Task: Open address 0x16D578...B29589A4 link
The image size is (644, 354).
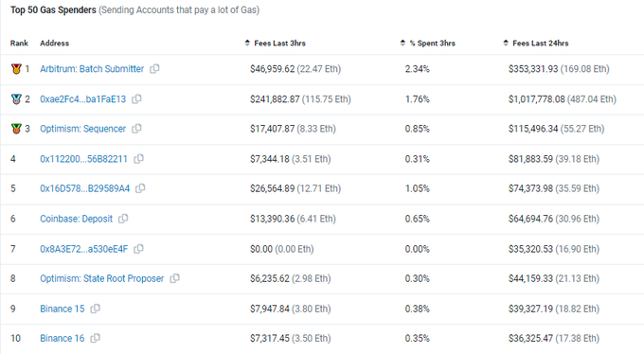Action: pyautogui.click(x=84, y=188)
